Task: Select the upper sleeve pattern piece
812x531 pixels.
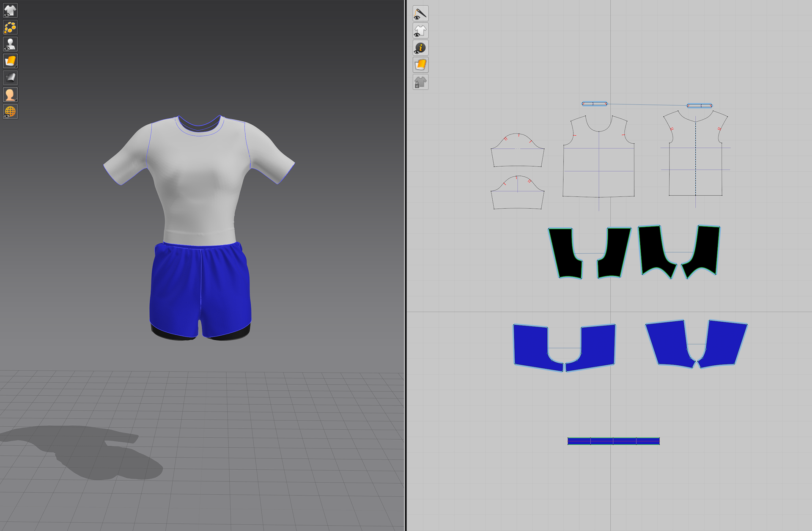Action: [x=517, y=157]
